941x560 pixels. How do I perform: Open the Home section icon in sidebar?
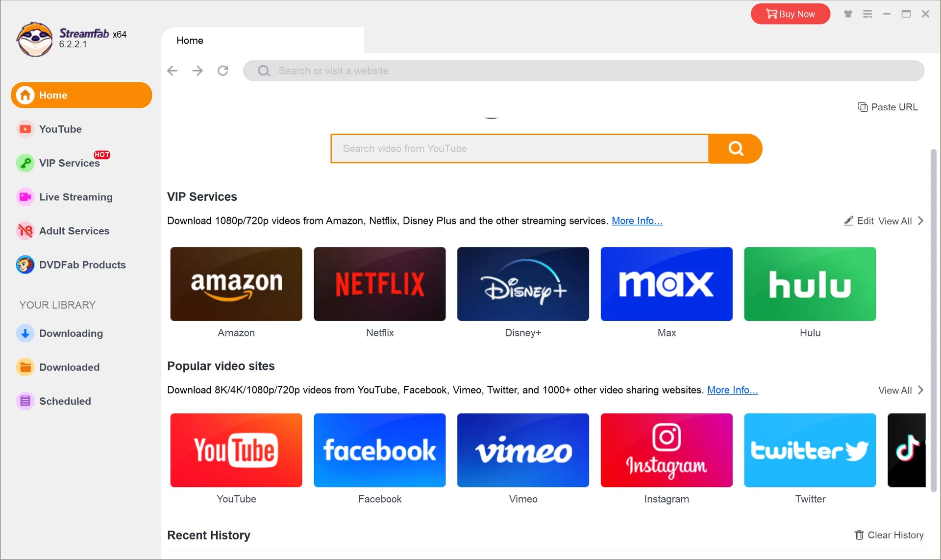click(25, 95)
